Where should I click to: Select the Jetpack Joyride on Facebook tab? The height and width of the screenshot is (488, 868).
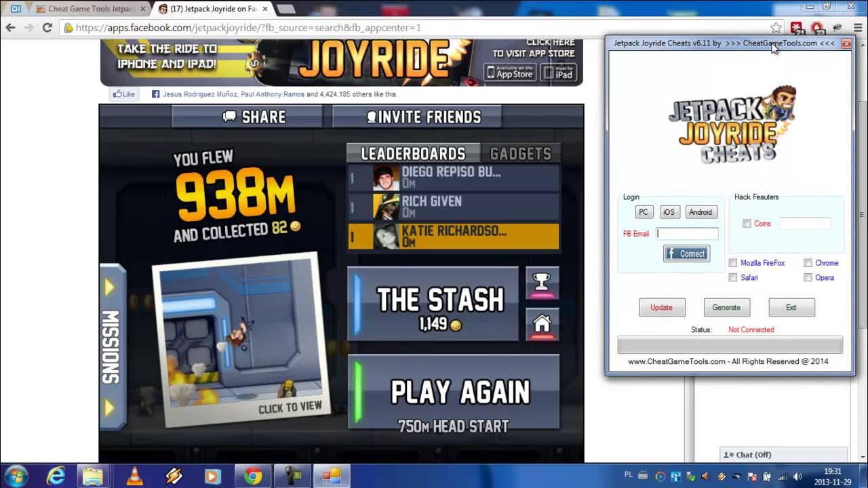click(212, 9)
